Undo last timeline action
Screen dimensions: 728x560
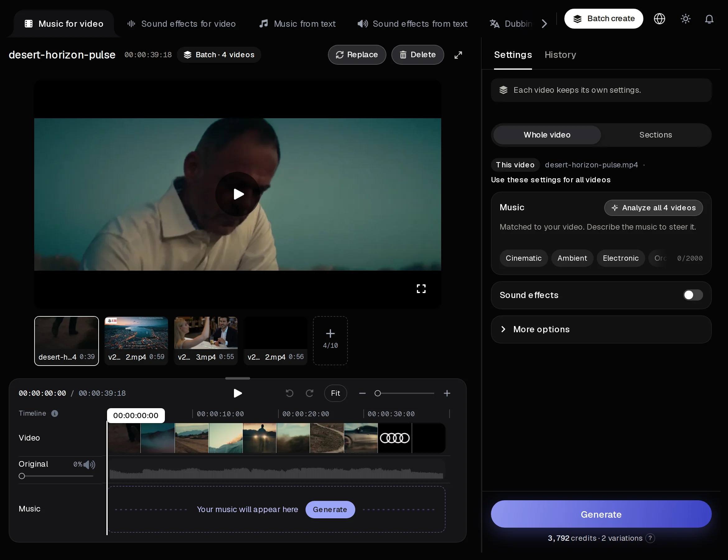(289, 393)
